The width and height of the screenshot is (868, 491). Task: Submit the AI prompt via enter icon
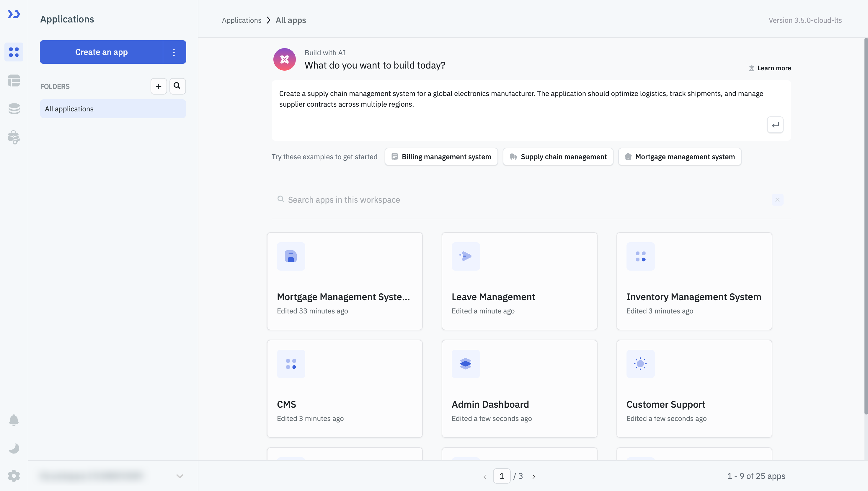(775, 125)
